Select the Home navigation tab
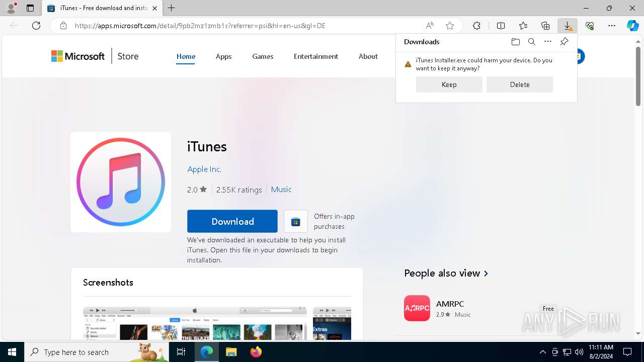Screen dimensions: 644x362 click(x=186, y=56)
